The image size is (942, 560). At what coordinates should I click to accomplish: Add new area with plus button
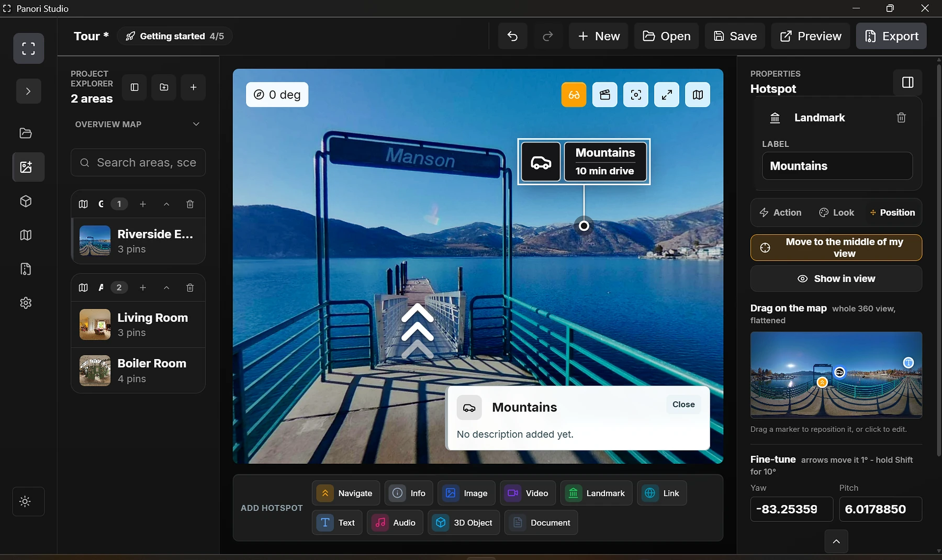[193, 87]
